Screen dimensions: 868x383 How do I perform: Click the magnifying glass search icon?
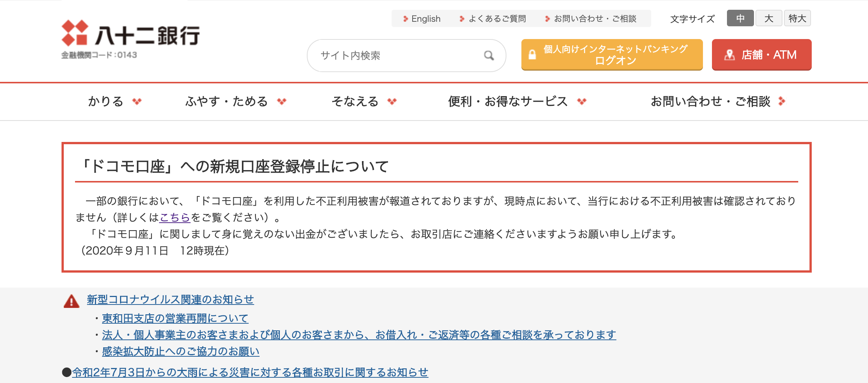489,56
